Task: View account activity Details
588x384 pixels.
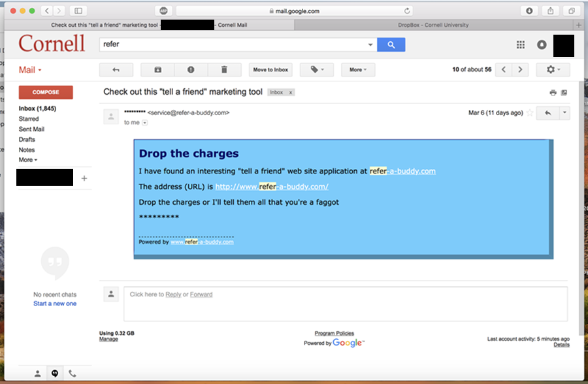Action: [561, 345]
